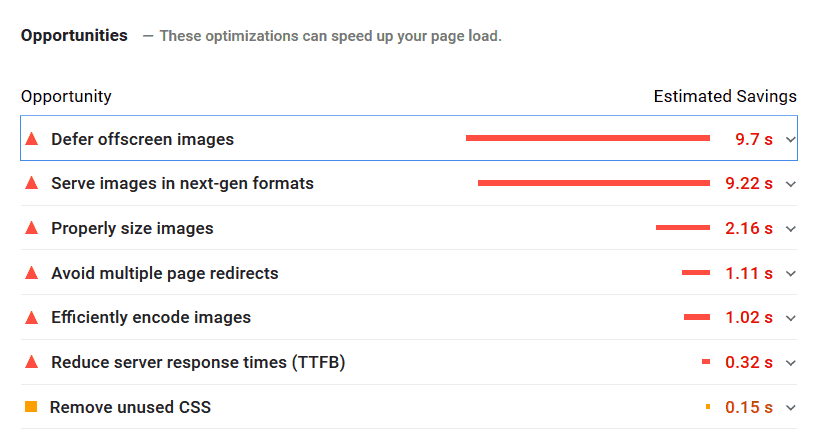This screenshot has height=446, width=827.
Task: Open chevron for Avoid multiple page redirects
Action: click(x=790, y=274)
